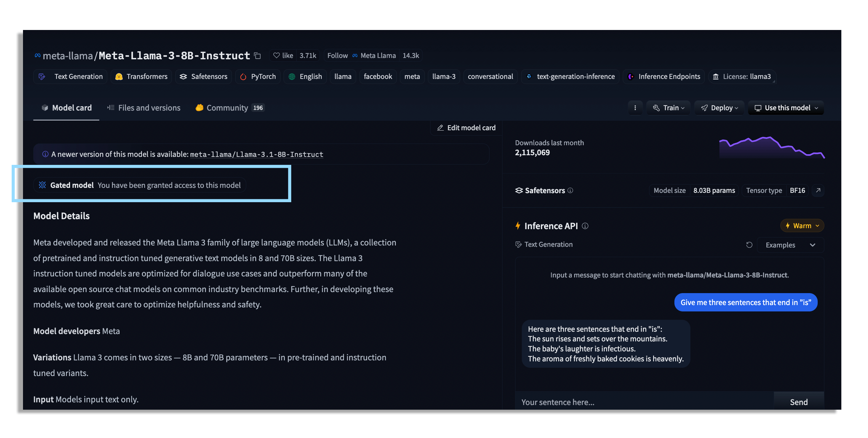Expand the Warm status dropdown

tap(802, 226)
